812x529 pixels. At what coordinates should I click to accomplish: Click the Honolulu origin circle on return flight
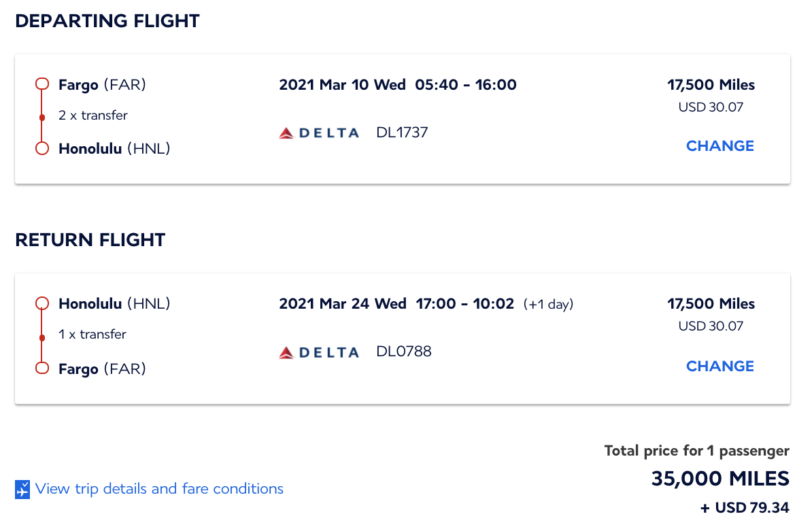pyautogui.click(x=41, y=303)
